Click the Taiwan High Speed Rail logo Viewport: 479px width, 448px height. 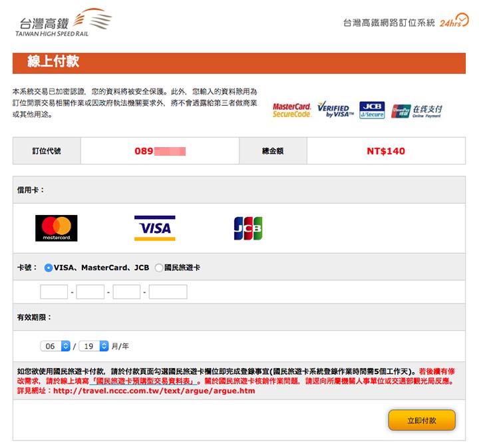pos(64,23)
